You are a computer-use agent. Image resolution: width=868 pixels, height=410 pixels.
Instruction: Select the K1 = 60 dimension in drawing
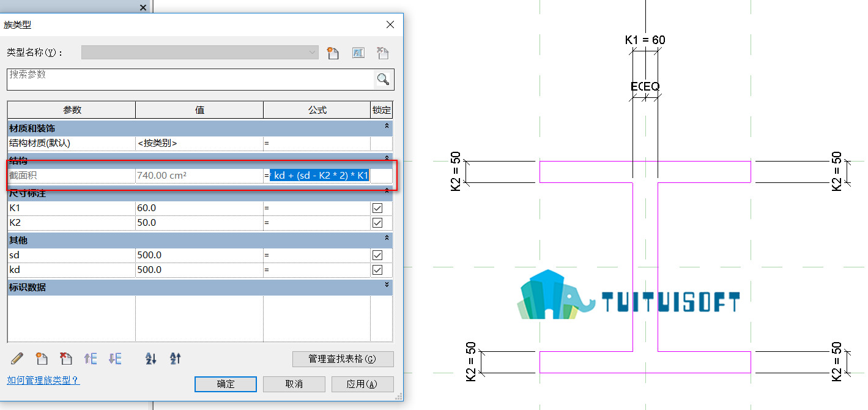(645, 40)
